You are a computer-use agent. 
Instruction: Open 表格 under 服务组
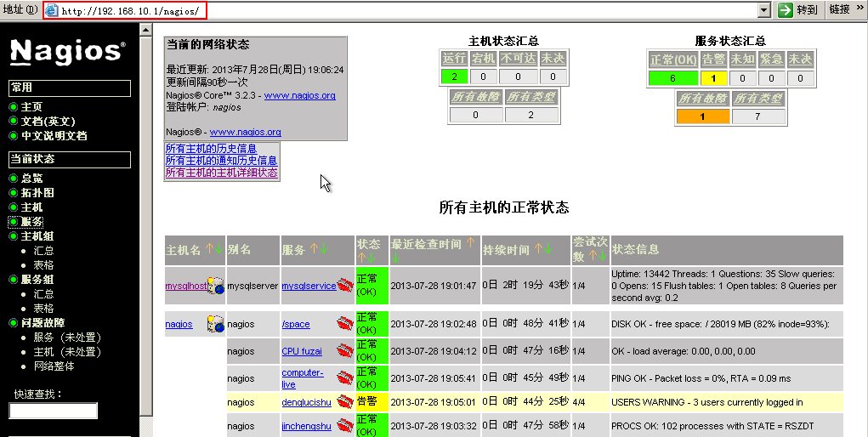point(43,308)
